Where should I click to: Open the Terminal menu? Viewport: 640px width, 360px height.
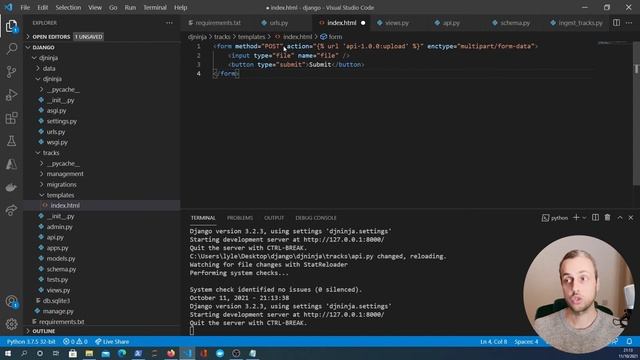coord(155,7)
